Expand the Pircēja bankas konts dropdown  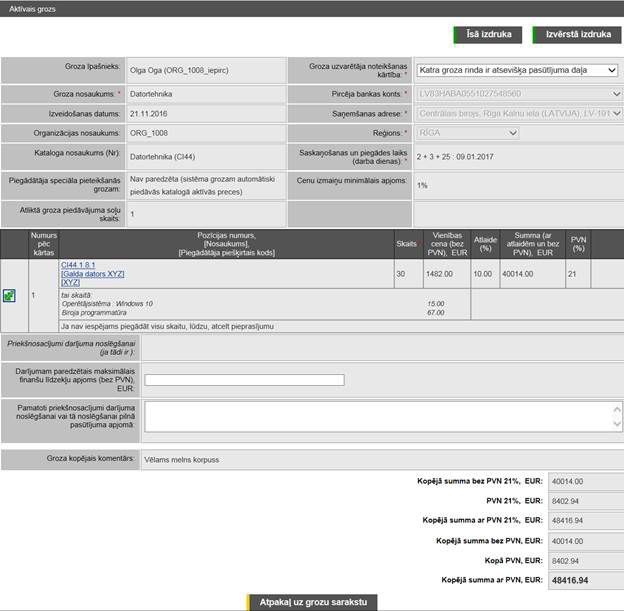click(x=518, y=94)
